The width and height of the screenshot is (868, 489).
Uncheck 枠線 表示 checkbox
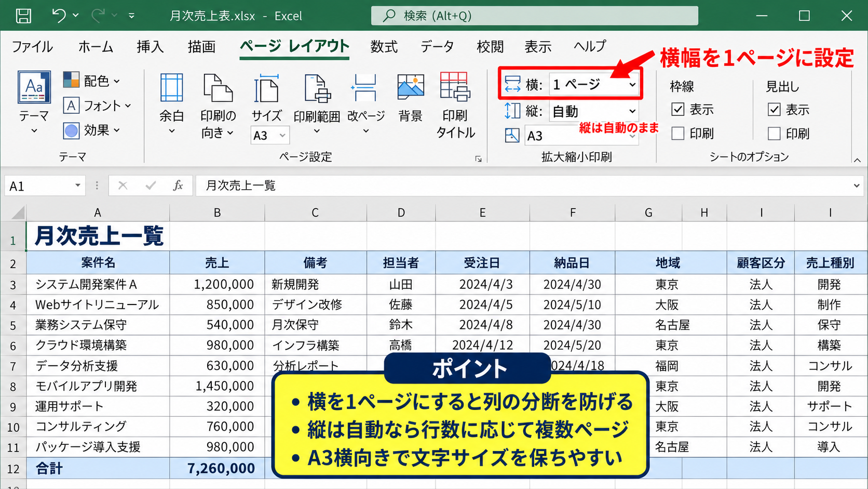(678, 109)
